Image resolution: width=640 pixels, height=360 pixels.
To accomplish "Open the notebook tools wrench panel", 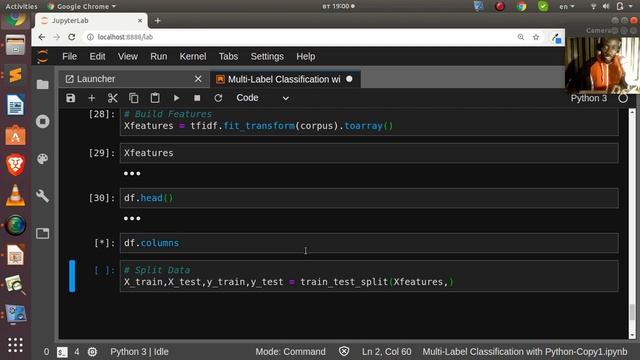I will [x=42, y=196].
